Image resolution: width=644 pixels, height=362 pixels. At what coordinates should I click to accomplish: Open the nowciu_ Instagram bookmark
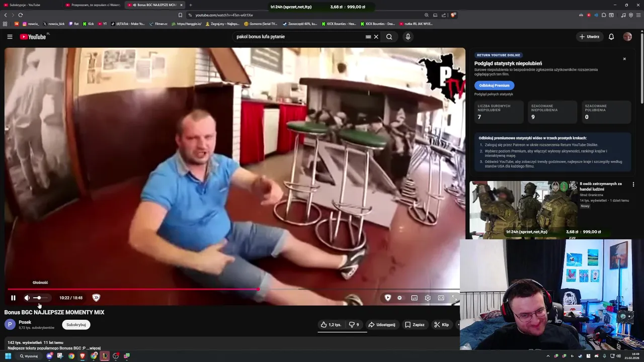(x=30, y=24)
